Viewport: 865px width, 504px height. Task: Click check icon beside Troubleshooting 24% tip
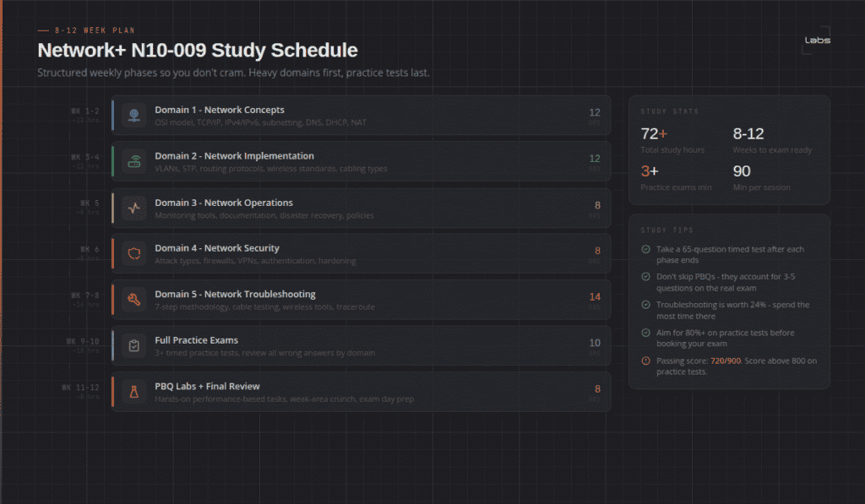click(645, 305)
